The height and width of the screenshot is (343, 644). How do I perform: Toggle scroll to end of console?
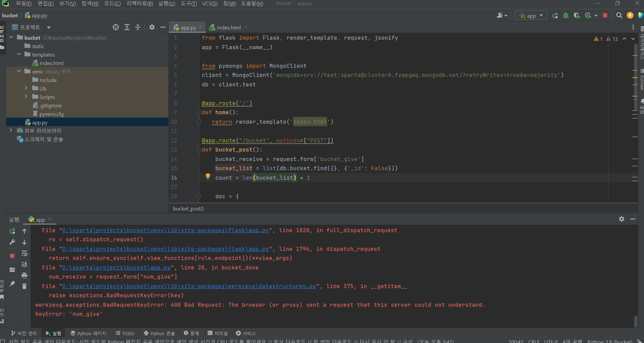coord(24,264)
